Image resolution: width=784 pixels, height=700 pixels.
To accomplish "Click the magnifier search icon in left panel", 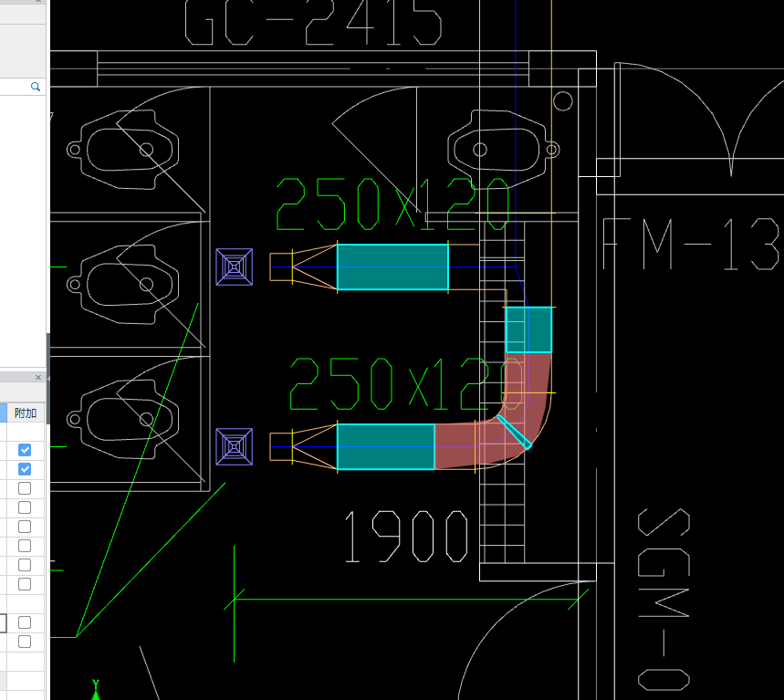I will pyautogui.click(x=36, y=87).
